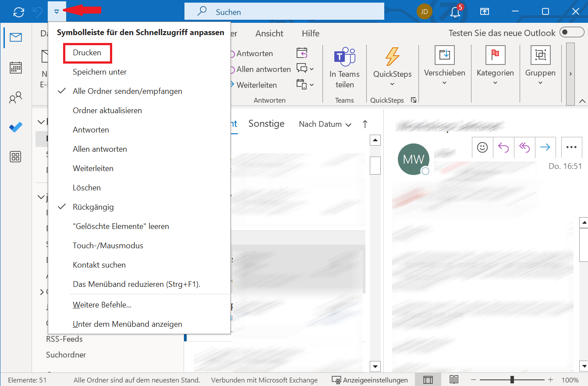Choose "Gelöschte Elemente" leeren entry

pos(139,226)
